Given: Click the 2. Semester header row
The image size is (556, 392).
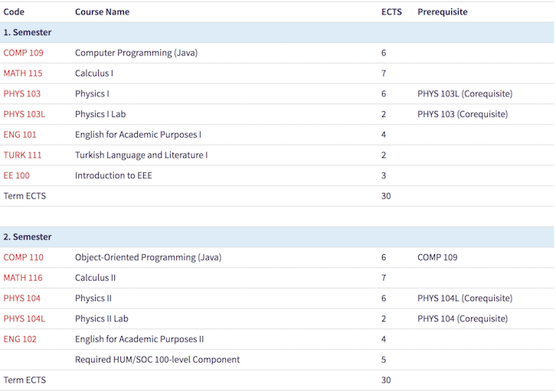Looking at the screenshot, I should pos(277,237).
